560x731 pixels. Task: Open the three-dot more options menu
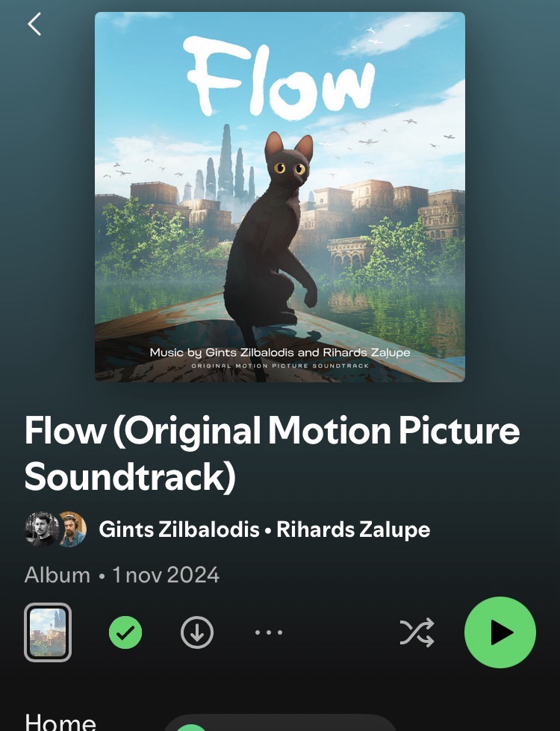tap(269, 632)
